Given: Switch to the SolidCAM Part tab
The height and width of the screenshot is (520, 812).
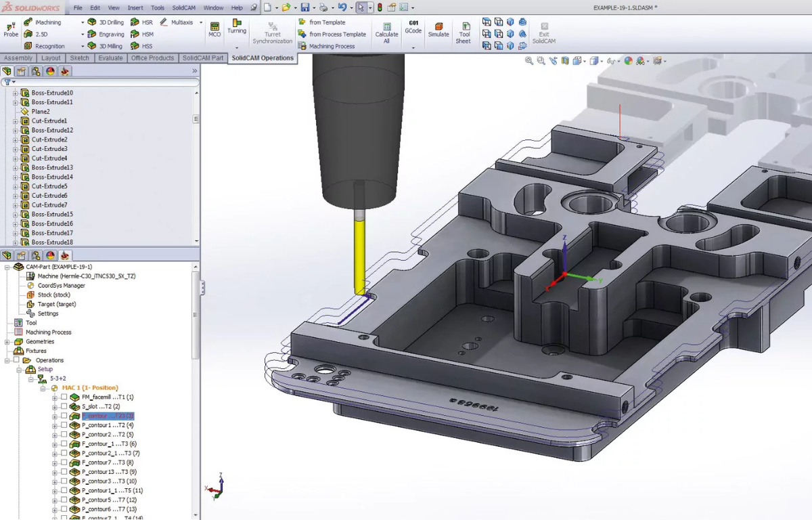Looking at the screenshot, I should tap(203, 58).
